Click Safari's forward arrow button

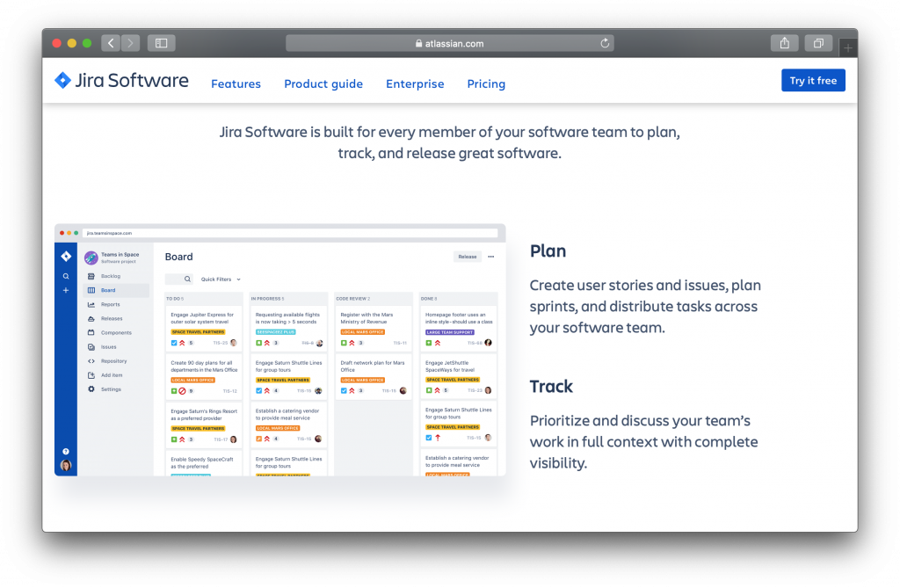tap(130, 43)
